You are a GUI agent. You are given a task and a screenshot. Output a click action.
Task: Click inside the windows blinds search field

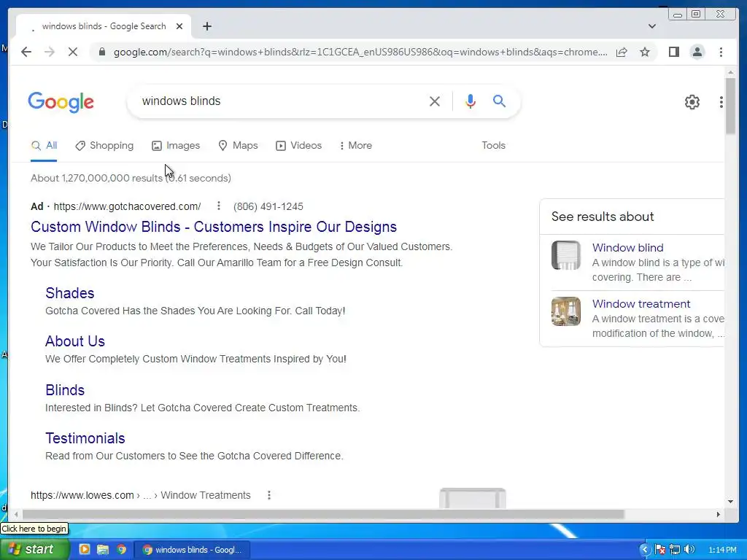pos(281,101)
